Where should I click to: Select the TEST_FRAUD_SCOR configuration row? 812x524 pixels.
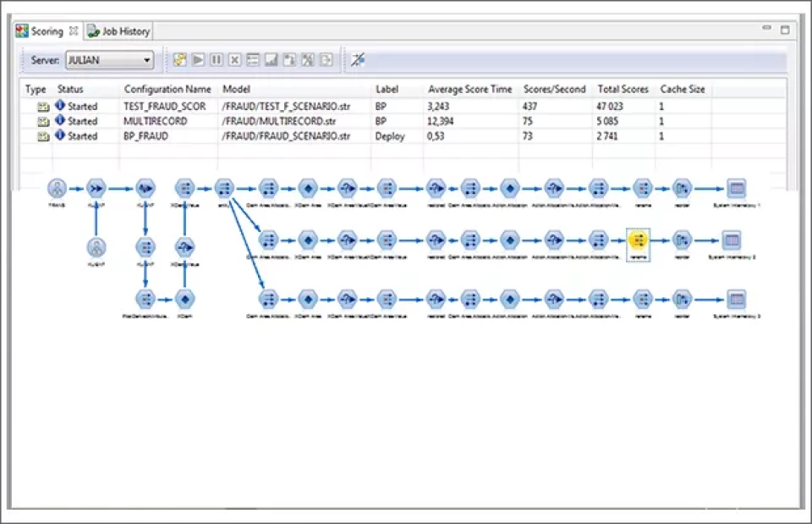pos(164,107)
